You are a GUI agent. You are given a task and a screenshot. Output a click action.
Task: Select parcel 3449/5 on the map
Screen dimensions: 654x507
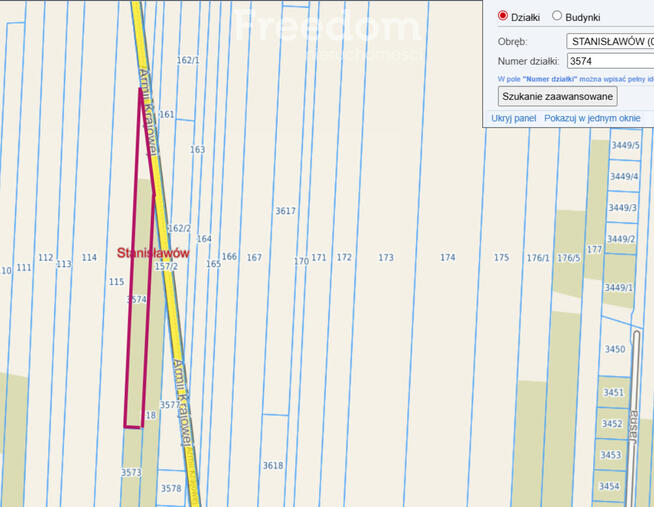(623, 146)
